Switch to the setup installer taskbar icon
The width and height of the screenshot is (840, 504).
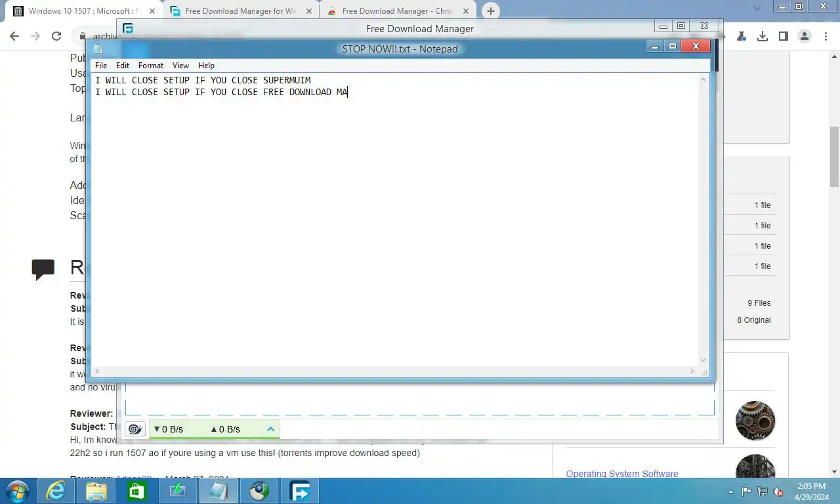click(x=178, y=491)
